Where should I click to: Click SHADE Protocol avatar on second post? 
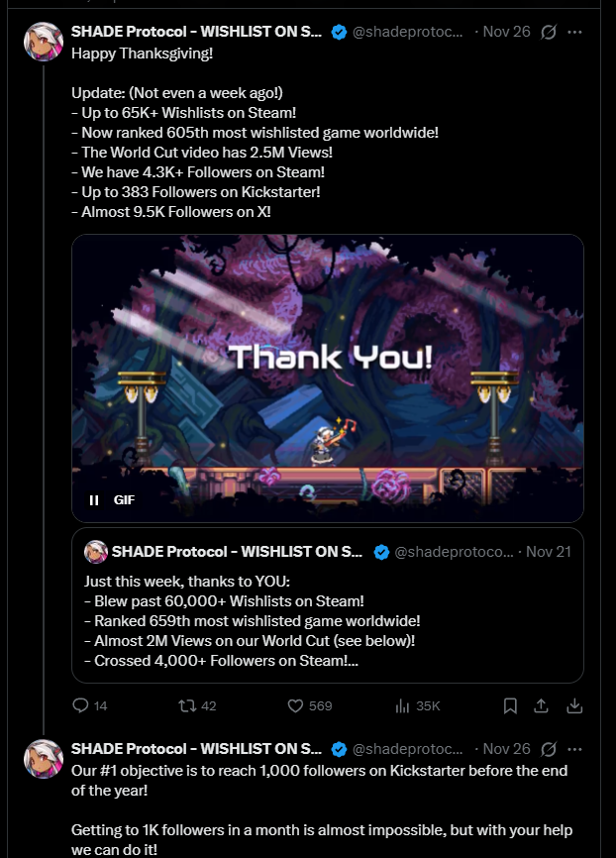click(44, 759)
